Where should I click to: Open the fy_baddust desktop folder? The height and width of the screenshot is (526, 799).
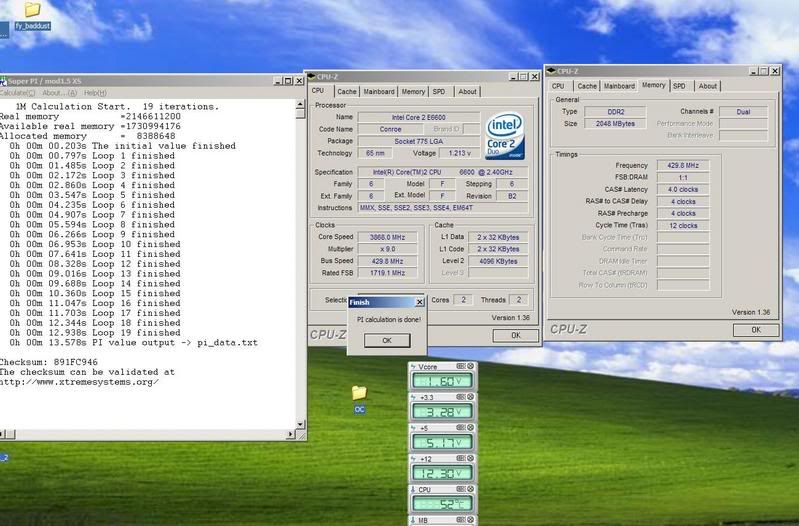click(x=32, y=15)
